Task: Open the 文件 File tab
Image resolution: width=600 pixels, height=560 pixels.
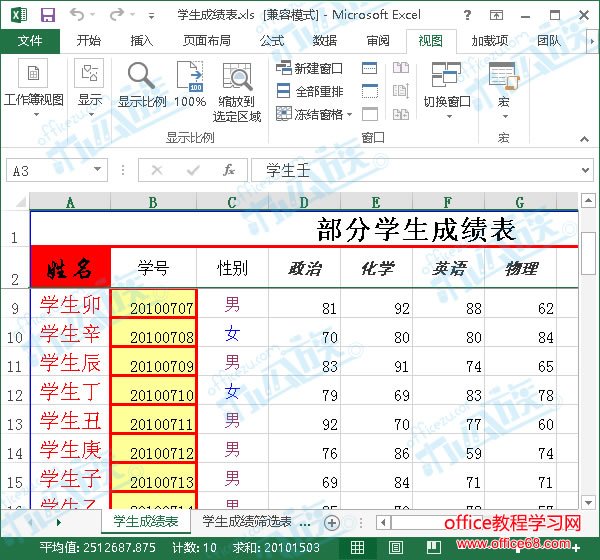Action: [x=30, y=41]
